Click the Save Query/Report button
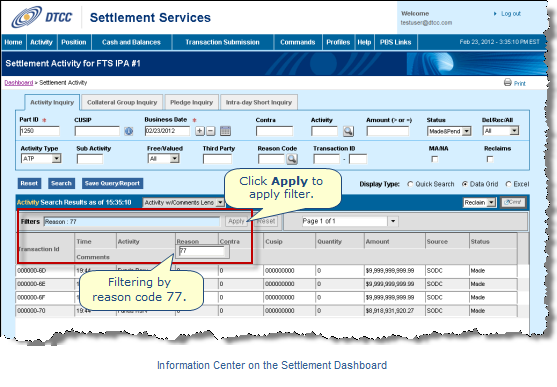The height and width of the screenshot is (387, 557). (112, 183)
